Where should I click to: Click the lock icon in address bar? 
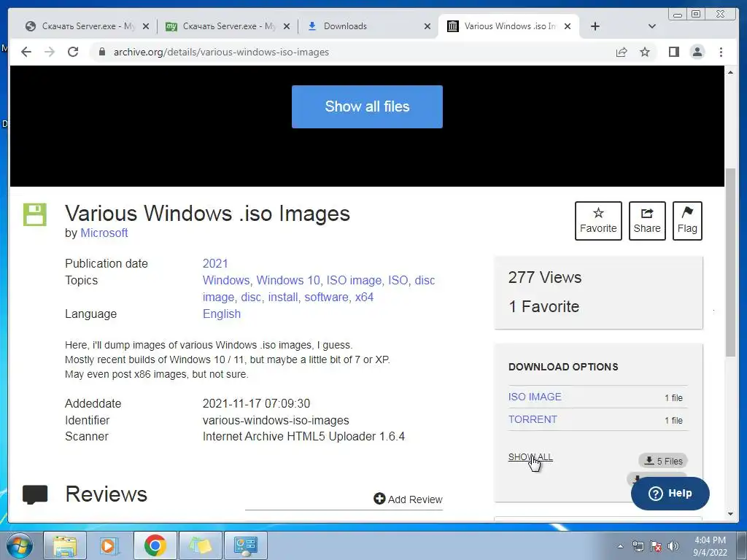[x=101, y=52]
